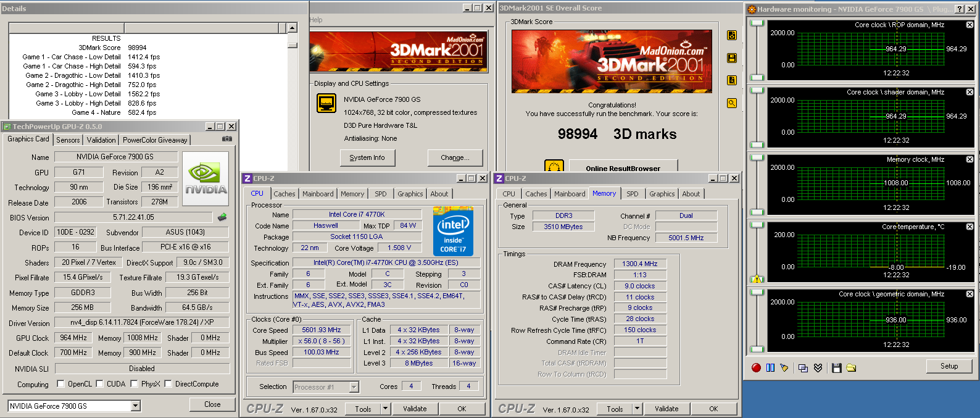Click the help question mark in Hardware monitoring title

[x=960, y=9]
